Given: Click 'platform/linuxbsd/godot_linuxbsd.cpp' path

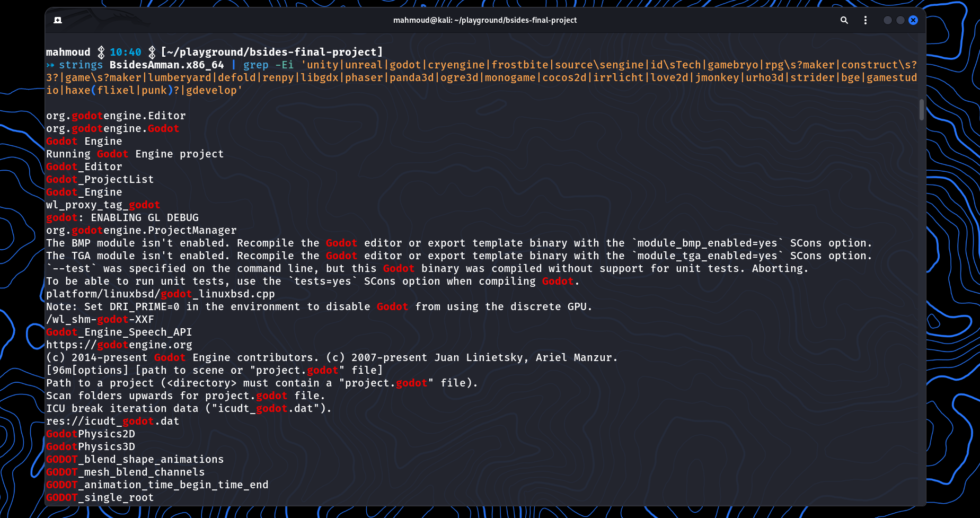Looking at the screenshot, I should [161, 294].
